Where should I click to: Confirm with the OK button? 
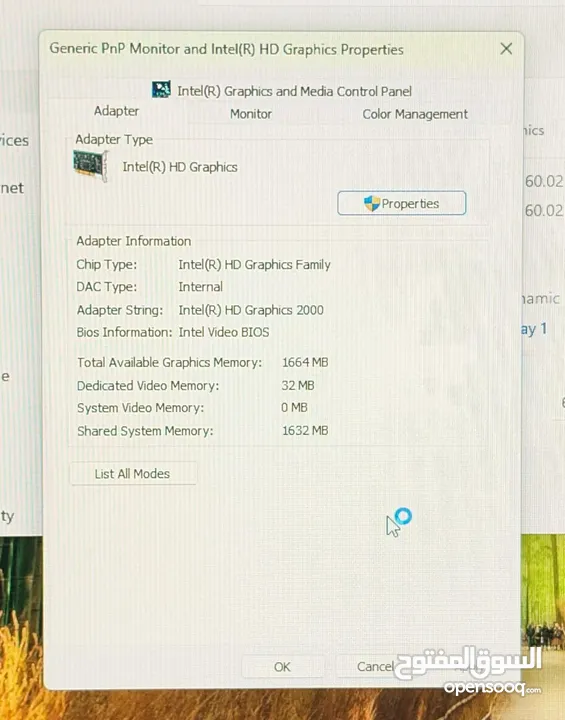tap(282, 667)
